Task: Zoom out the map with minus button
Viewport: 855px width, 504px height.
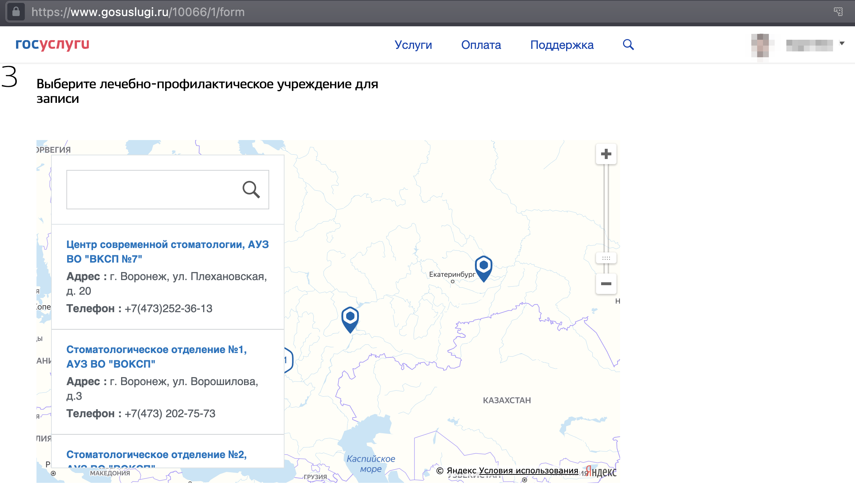Action: 606,284
